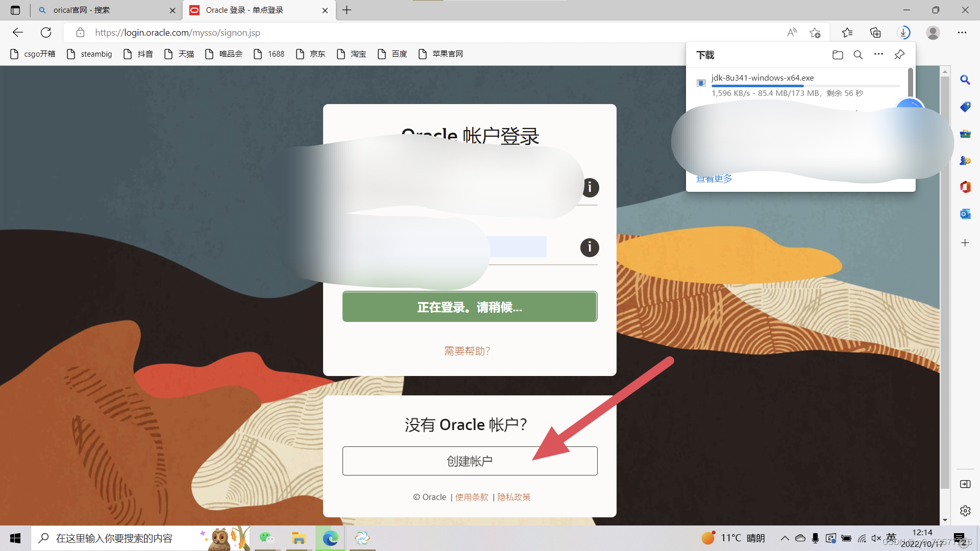Add a sidebar app with plus
Screen dimensions: 980x551
coord(965,243)
